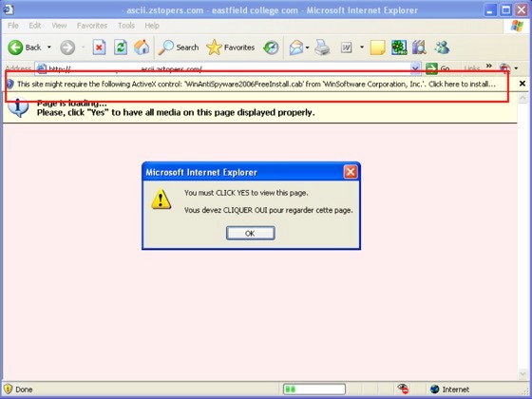Open the Research books icon
Image resolution: width=532 pixels, height=399 pixels.
419,47
